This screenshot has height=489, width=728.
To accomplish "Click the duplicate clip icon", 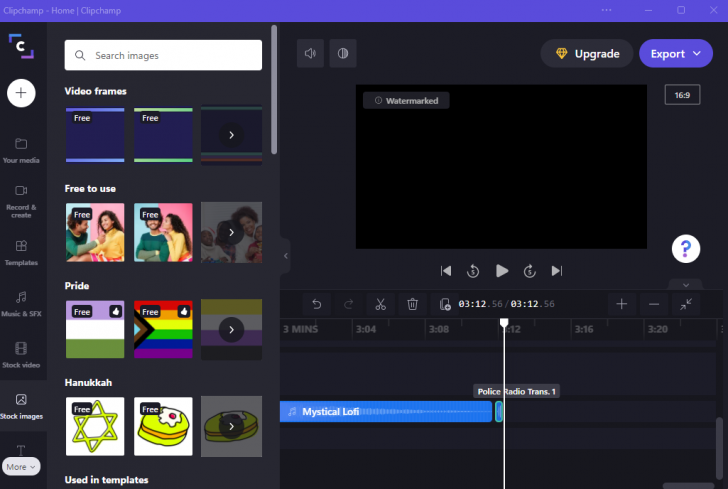I will [446, 304].
